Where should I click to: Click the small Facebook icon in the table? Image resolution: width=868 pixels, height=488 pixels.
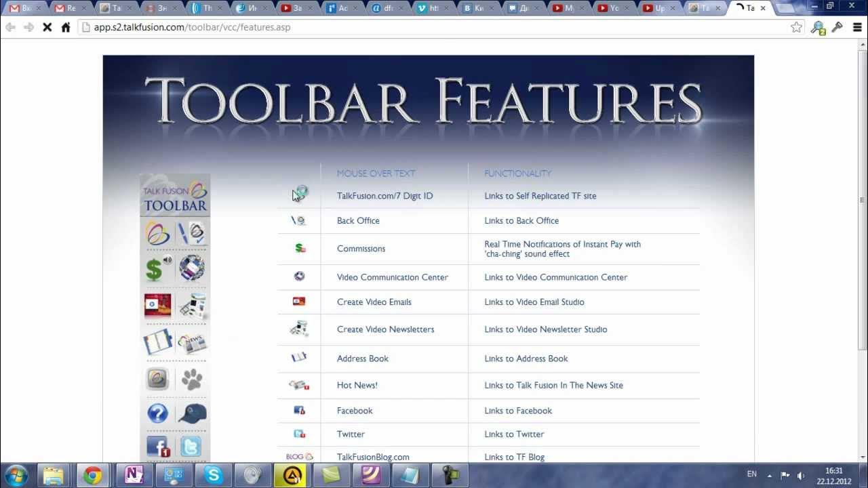pyautogui.click(x=299, y=410)
